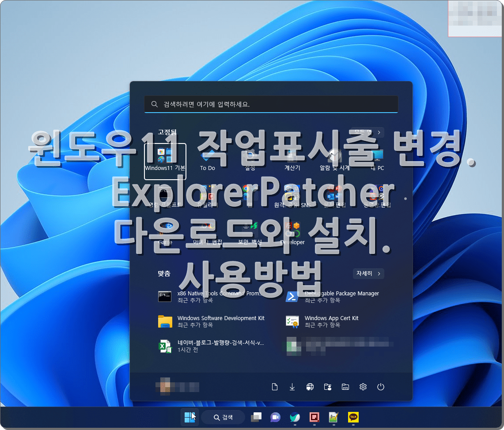504x430 pixels.
Task: Open KakaoTalk from the taskbar
Action: tap(353, 417)
